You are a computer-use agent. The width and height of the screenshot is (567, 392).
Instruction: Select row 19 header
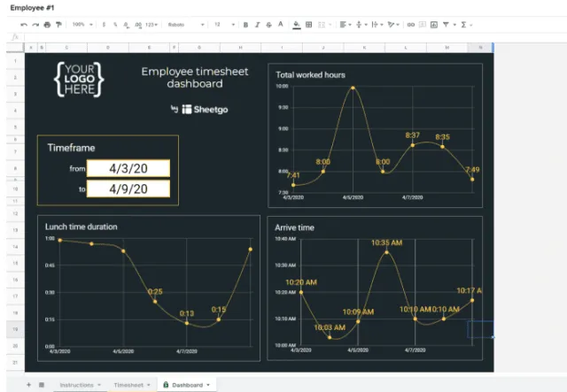tap(15, 329)
